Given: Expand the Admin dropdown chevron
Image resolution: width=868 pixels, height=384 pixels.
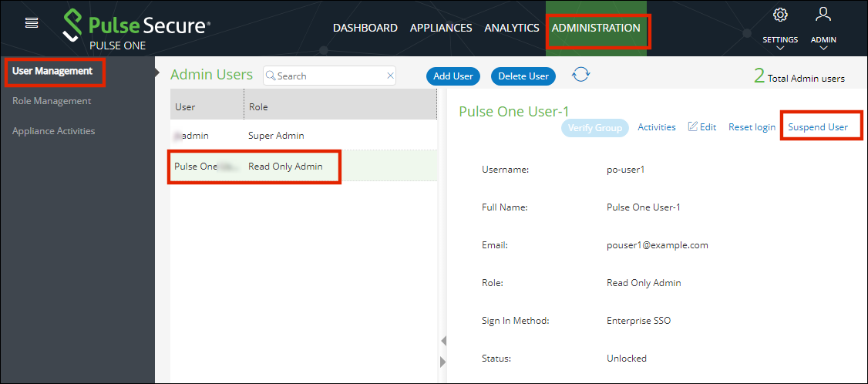Looking at the screenshot, I should click(x=823, y=49).
